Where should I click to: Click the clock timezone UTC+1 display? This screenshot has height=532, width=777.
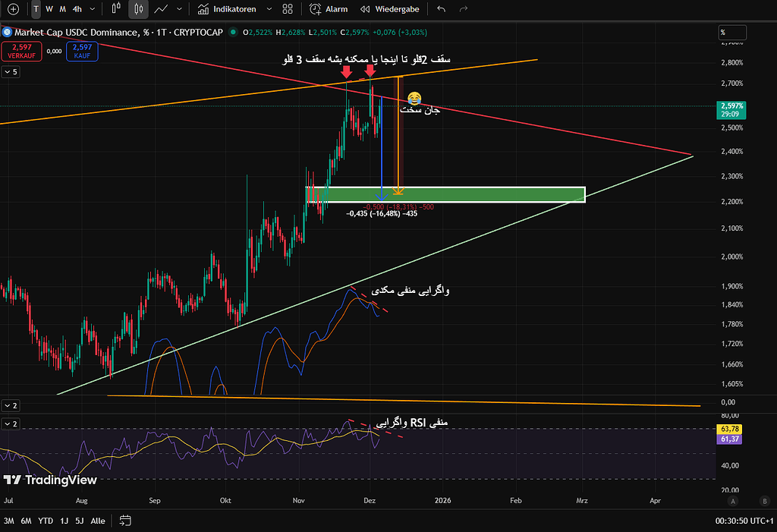click(742, 521)
